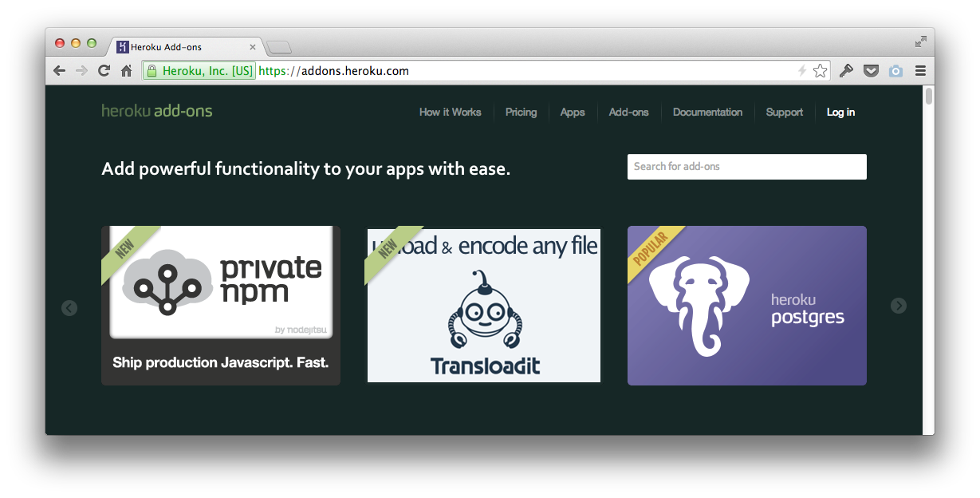Click the Log in link

tap(840, 113)
